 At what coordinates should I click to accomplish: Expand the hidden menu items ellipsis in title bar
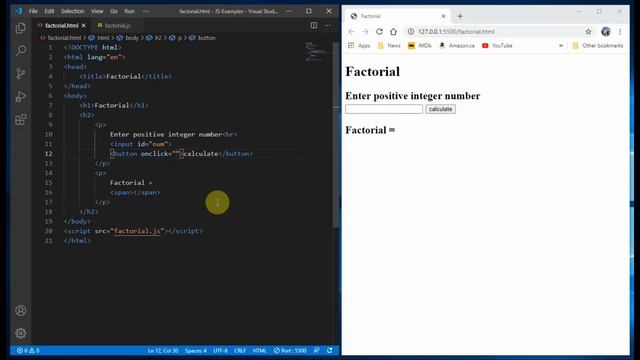point(146,11)
